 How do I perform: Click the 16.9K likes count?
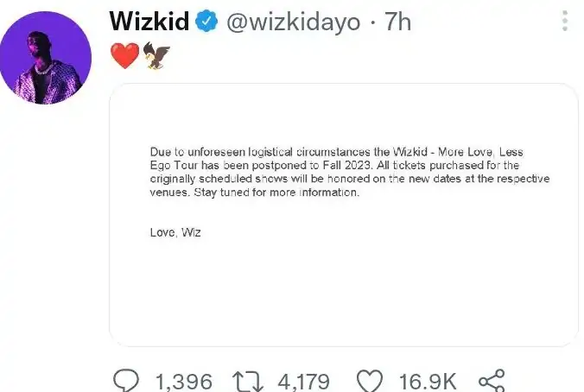(x=427, y=379)
